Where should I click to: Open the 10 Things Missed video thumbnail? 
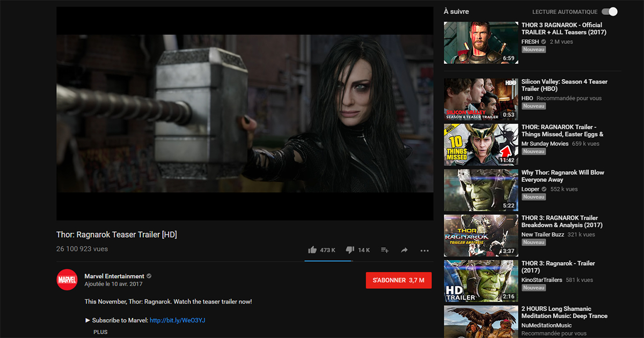pos(481,145)
